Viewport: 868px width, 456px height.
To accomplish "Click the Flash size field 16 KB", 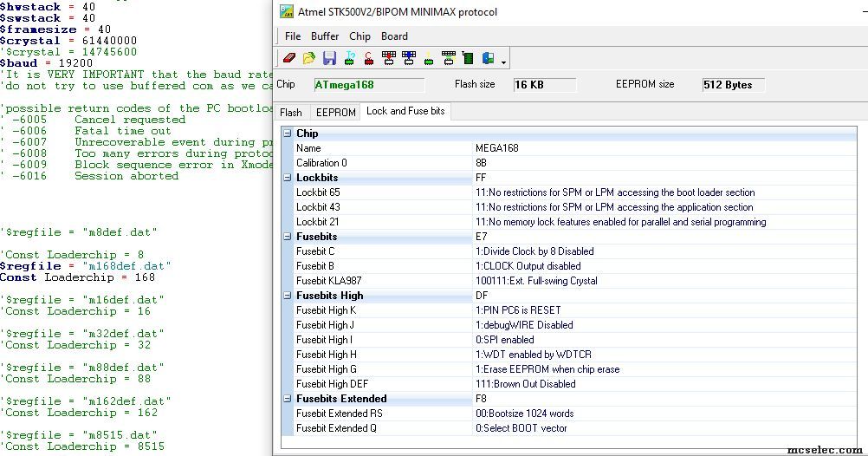I will (x=545, y=85).
